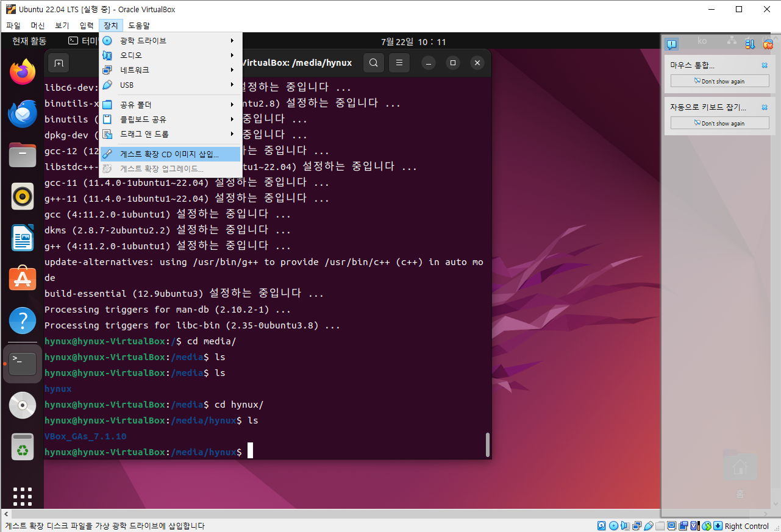The width and height of the screenshot is (781, 532).
Task: Expand the USB submenu
Action: click(x=171, y=85)
